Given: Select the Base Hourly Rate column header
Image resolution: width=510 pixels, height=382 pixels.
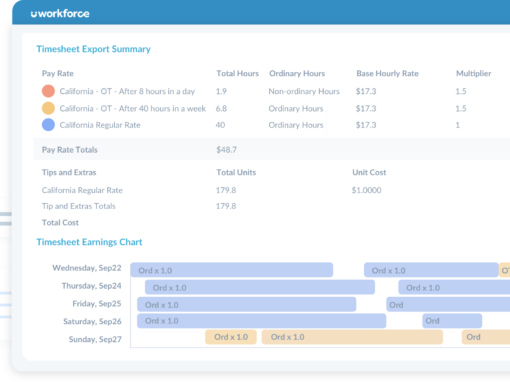Looking at the screenshot, I should [387, 73].
